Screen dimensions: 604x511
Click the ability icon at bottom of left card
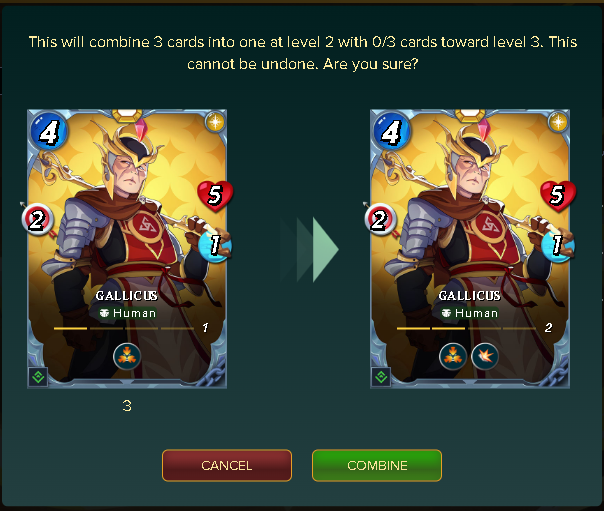[127, 357]
